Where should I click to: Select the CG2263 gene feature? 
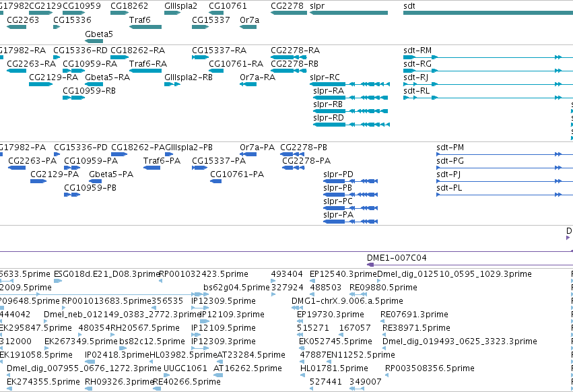(16, 27)
